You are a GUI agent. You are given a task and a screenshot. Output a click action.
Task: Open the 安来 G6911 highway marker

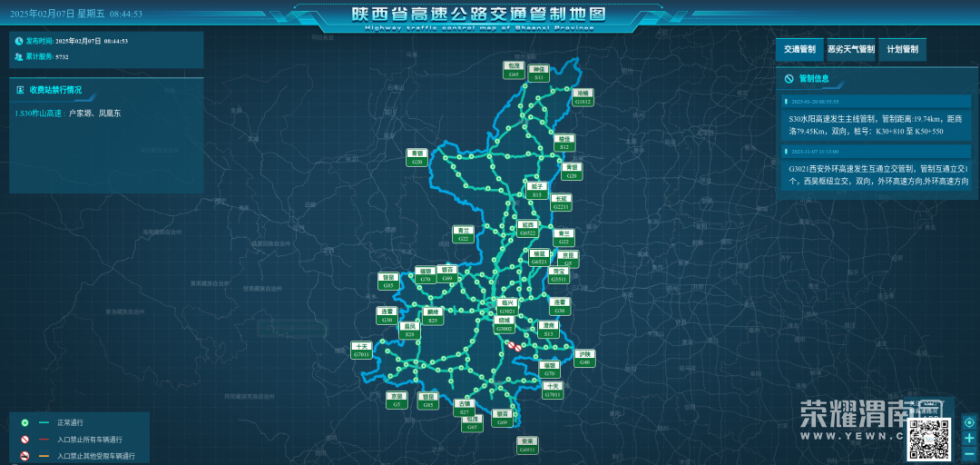coord(528,445)
